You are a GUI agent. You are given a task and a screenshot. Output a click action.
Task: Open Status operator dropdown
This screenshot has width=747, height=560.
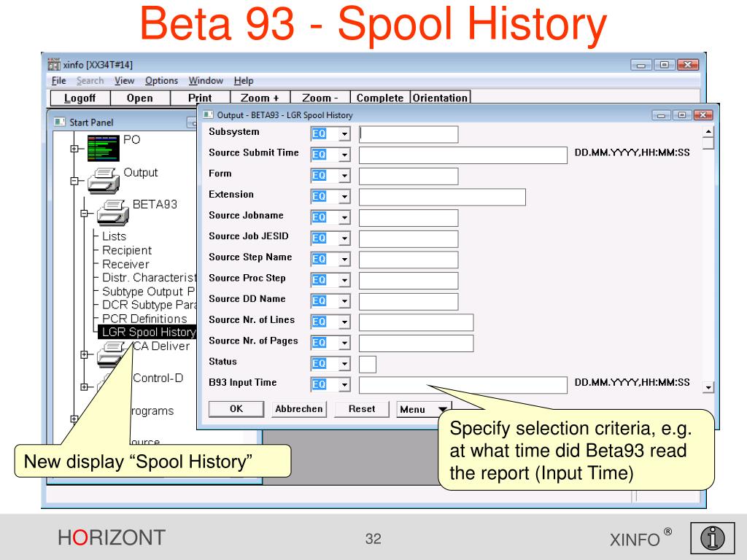point(344,365)
